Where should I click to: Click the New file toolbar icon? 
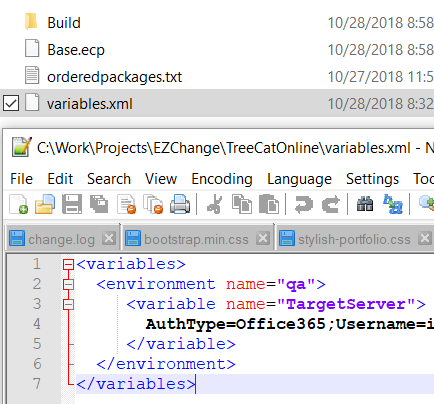[x=18, y=203]
